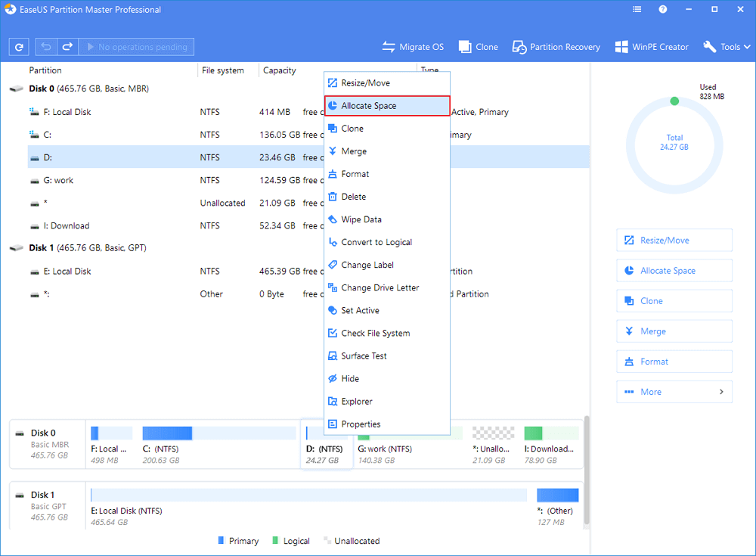Click the Partition column header
This screenshot has height=556, width=756.
pos(45,70)
